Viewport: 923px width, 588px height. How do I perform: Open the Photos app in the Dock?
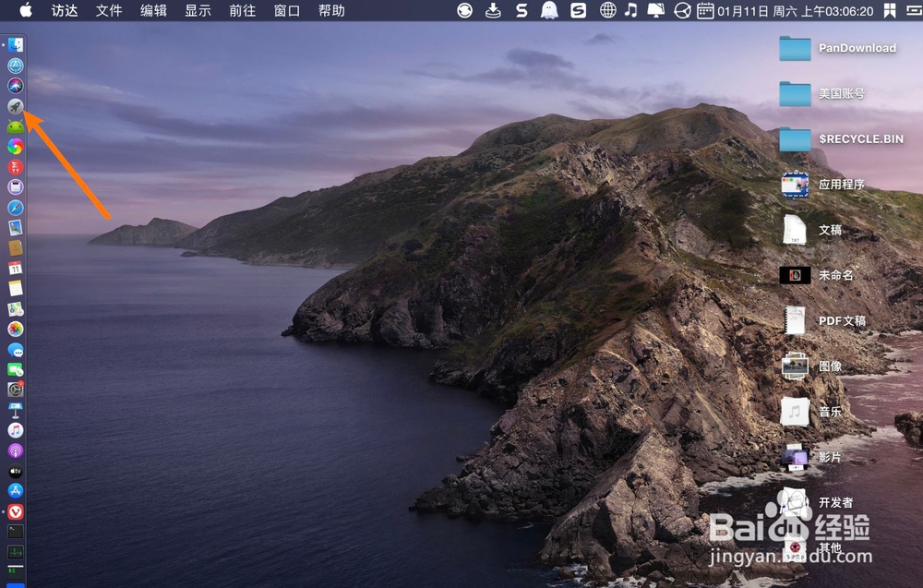tap(16, 329)
